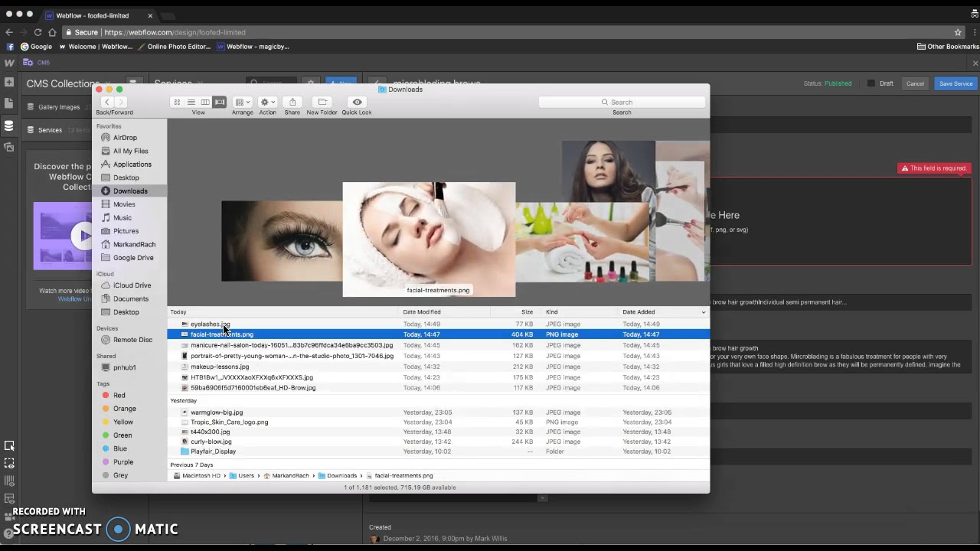
Task: Toggle the Draft checkbox in Webflow
Action: coord(871,83)
